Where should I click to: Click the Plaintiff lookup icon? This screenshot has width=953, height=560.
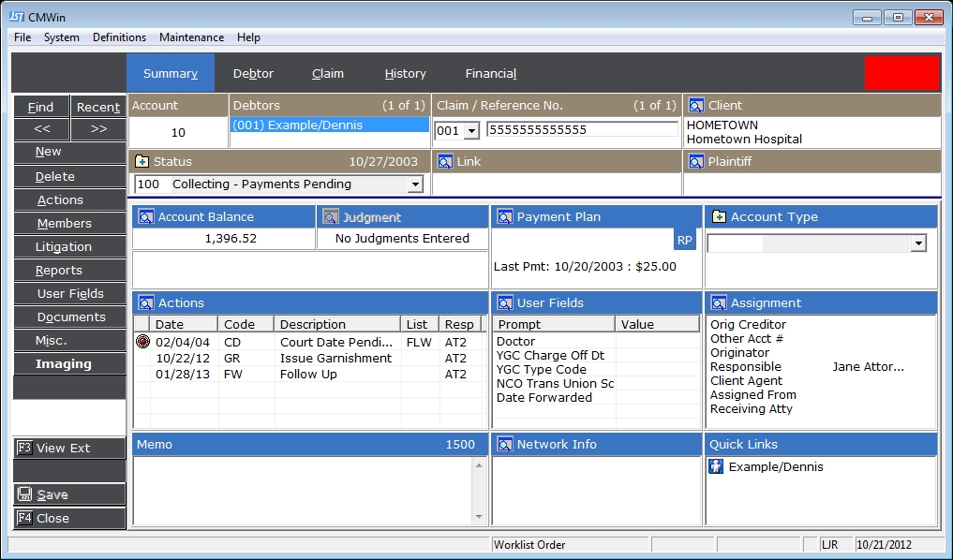coord(696,162)
